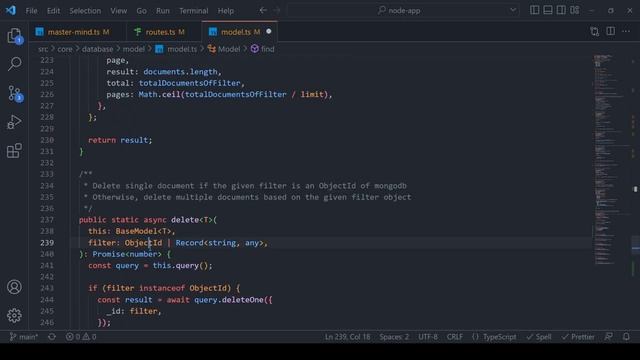Click line number 239 in gutter
This screenshot has height=360, width=640.
47,243
